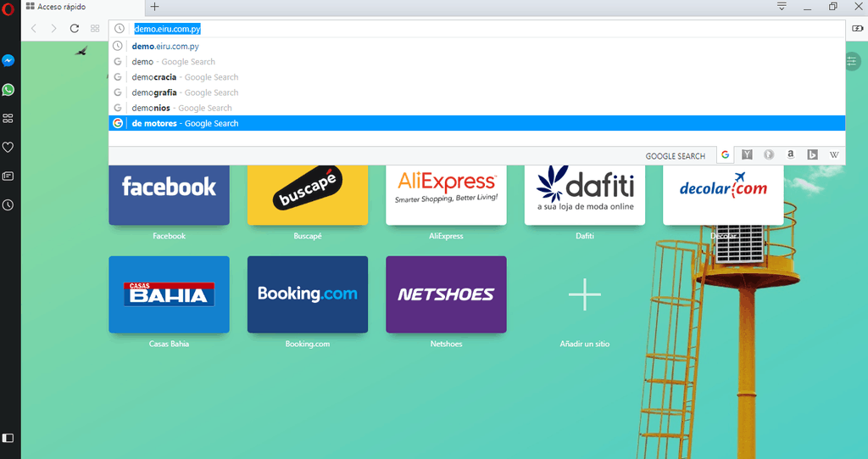Reload the current page
This screenshot has width=868, height=459.
(x=75, y=28)
